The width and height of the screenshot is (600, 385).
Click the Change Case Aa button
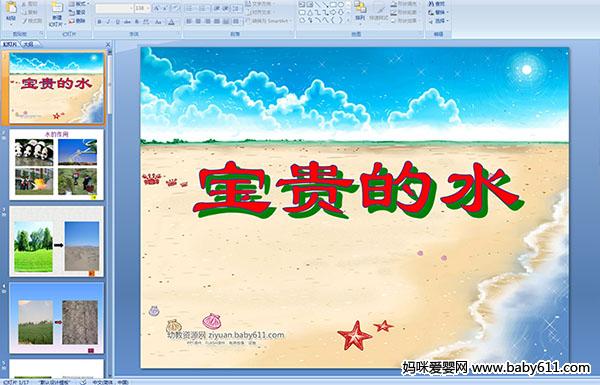pos(158,22)
